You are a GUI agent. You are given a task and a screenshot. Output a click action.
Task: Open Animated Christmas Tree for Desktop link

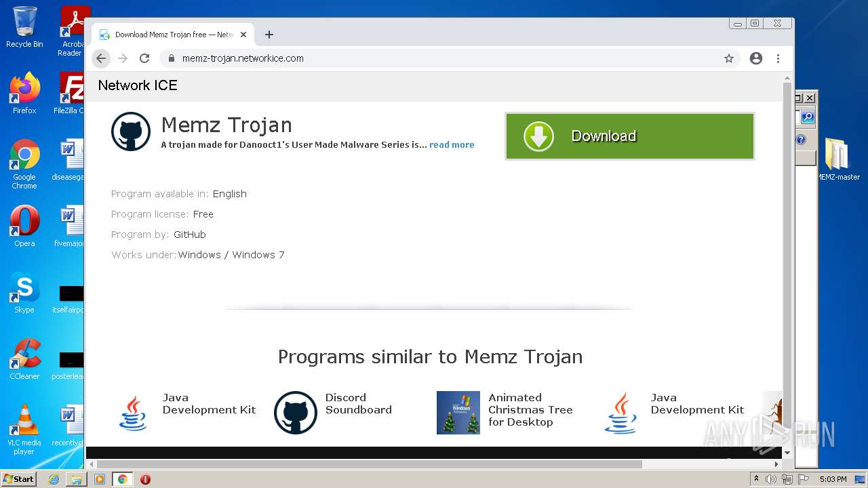530,409
